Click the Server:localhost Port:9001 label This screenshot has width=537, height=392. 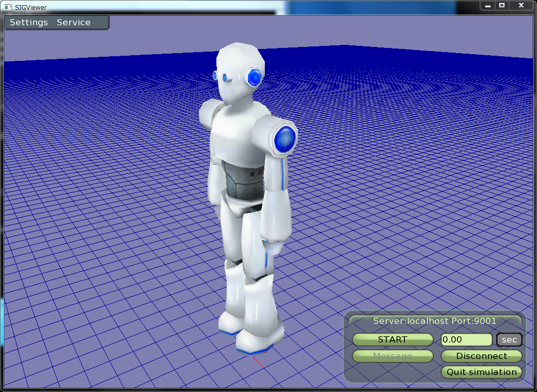tap(434, 321)
